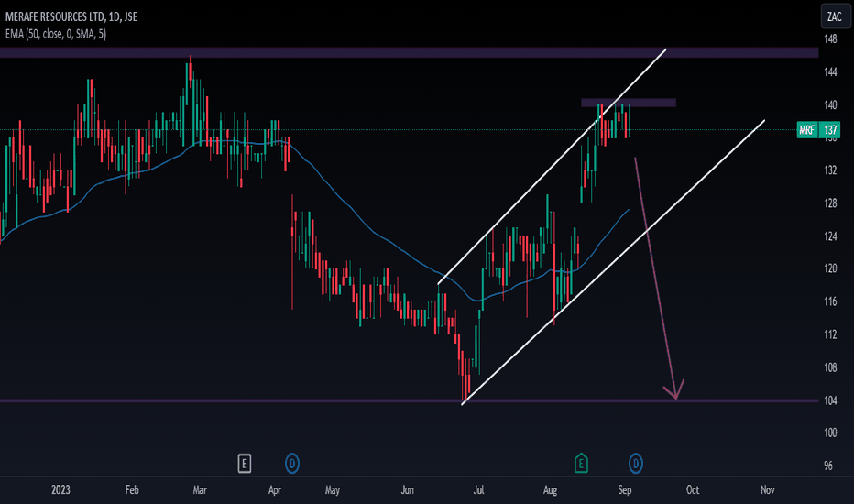Click the 116 price axis label
Image resolution: width=854 pixels, height=504 pixels.
(x=830, y=301)
